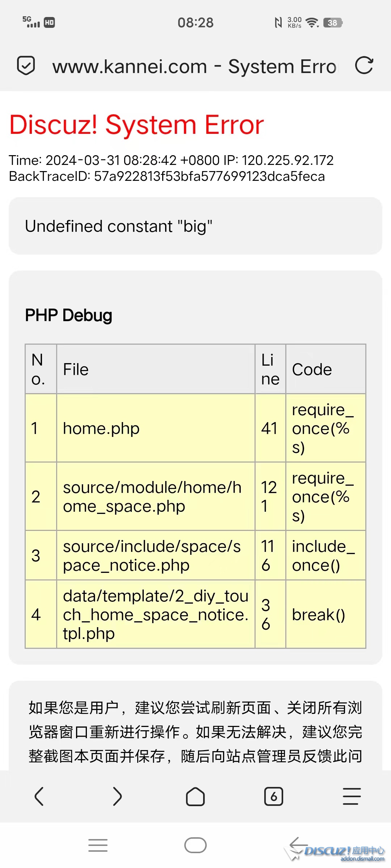Image resolution: width=391 pixels, height=868 pixels.
Task: Open the tab switcher showing 6 tabs
Action: pyautogui.click(x=274, y=796)
